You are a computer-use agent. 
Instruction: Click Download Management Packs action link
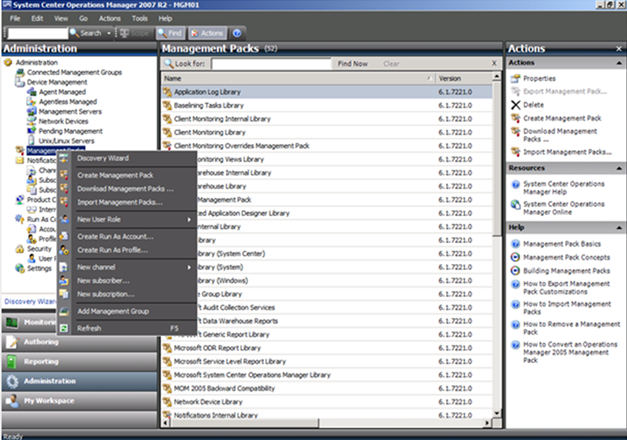point(560,135)
